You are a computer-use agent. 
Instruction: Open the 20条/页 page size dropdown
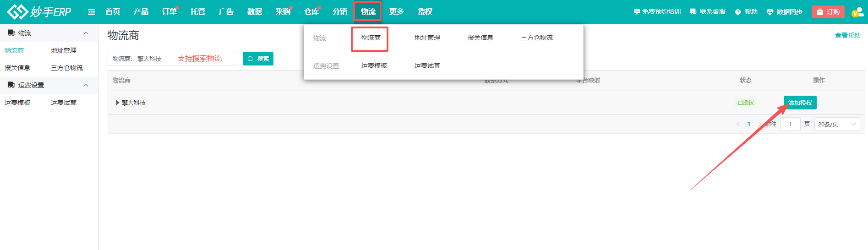coord(836,124)
